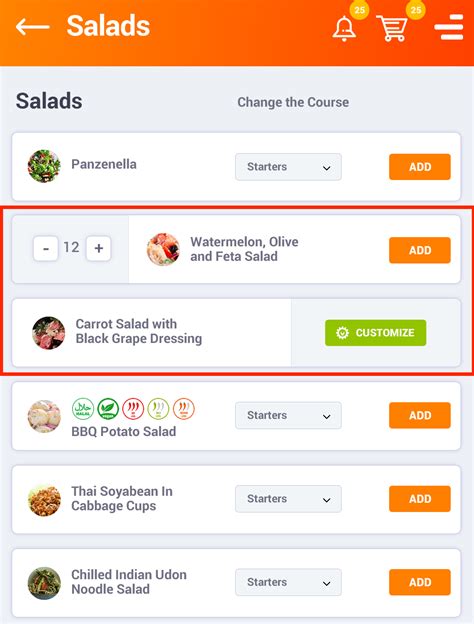Open the shopping cart icon
This screenshot has height=624, width=474.
[392, 29]
